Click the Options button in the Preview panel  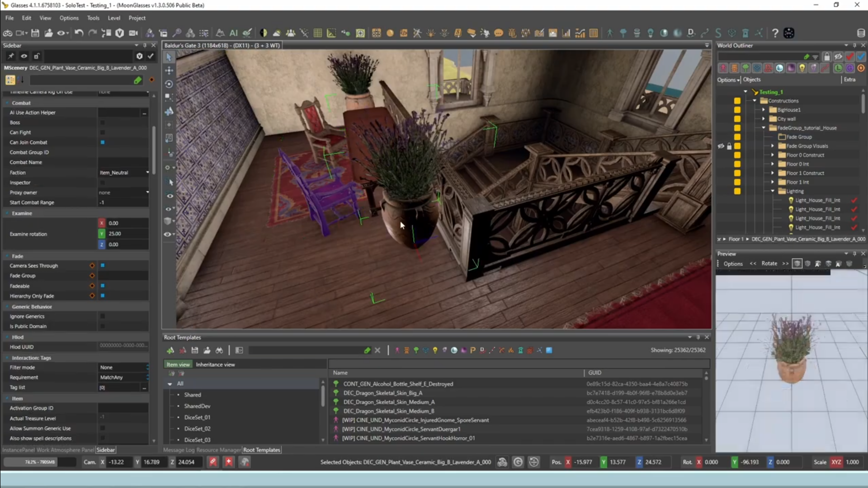[x=733, y=263]
